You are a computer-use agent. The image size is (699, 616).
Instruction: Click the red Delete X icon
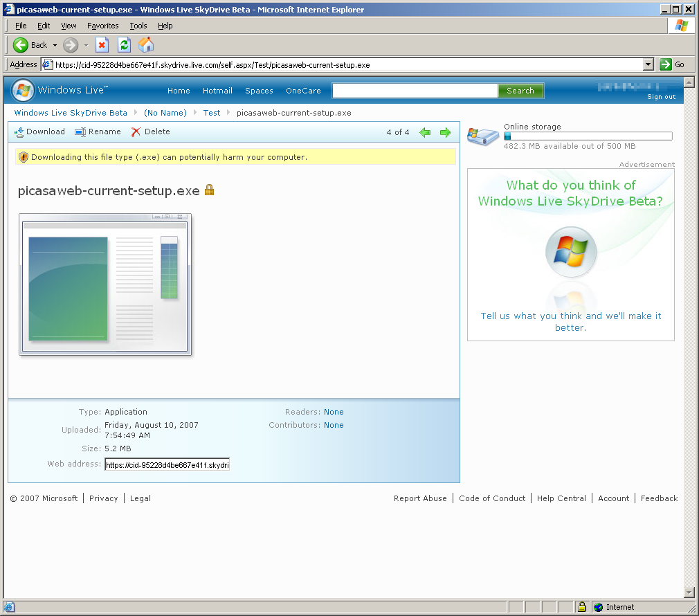pyautogui.click(x=136, y=132)
